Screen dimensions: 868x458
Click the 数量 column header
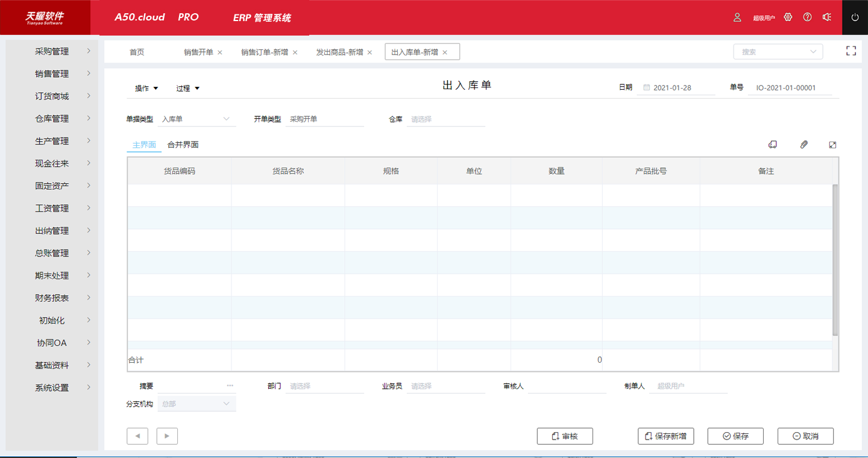(556, 171)
